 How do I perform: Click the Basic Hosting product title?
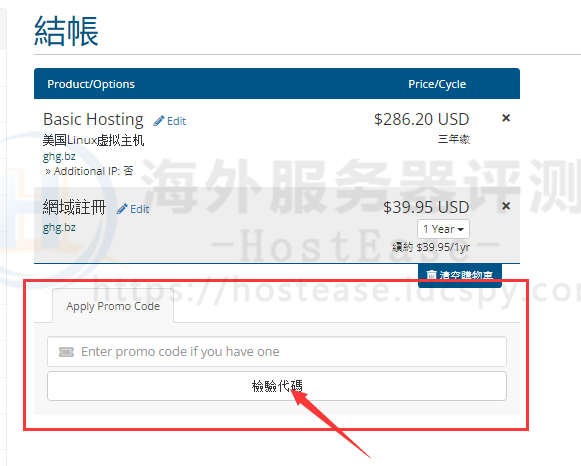click(x=93, y=119)
